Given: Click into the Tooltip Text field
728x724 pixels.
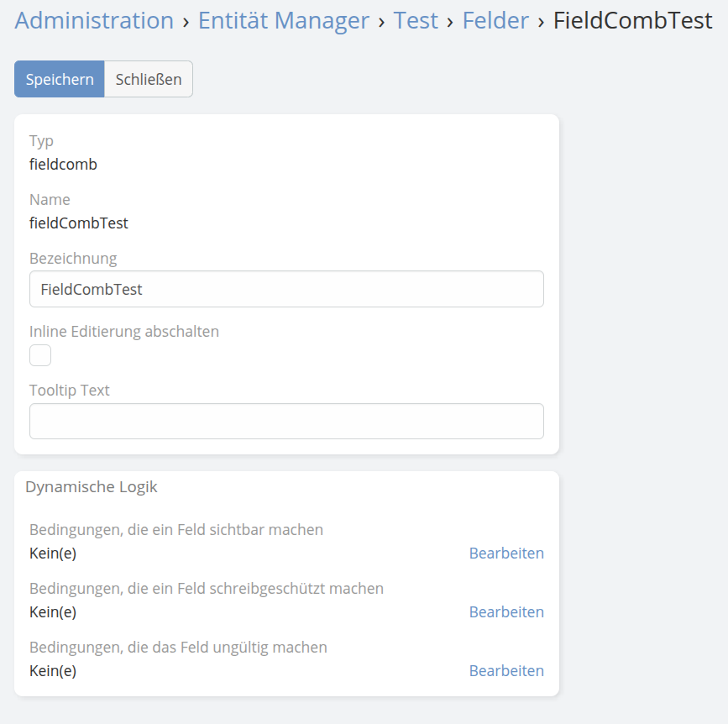Looking at the screenshot, I should click(286, 421).
